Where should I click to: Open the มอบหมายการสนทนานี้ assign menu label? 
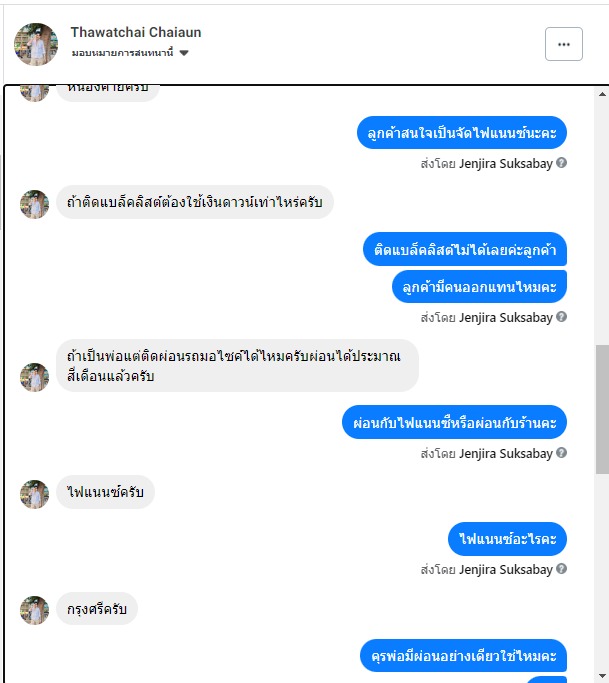pos(122,53)
